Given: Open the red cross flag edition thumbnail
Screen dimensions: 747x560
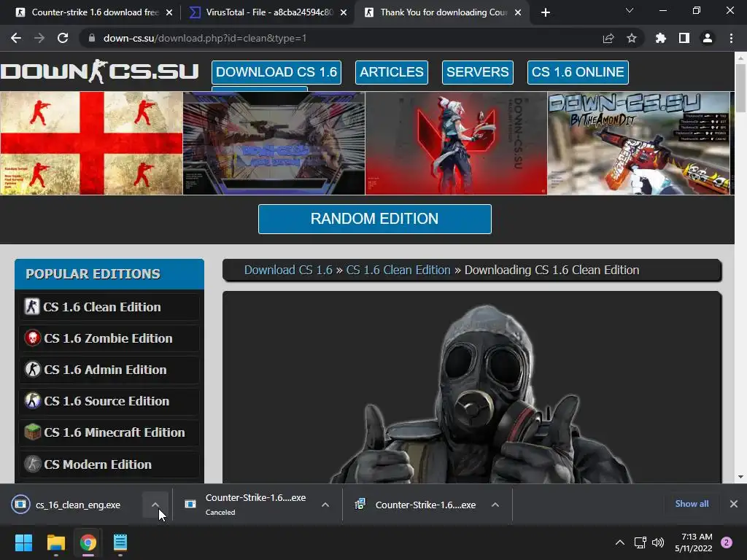Looking at the screenshot, I should click(91, 144).
